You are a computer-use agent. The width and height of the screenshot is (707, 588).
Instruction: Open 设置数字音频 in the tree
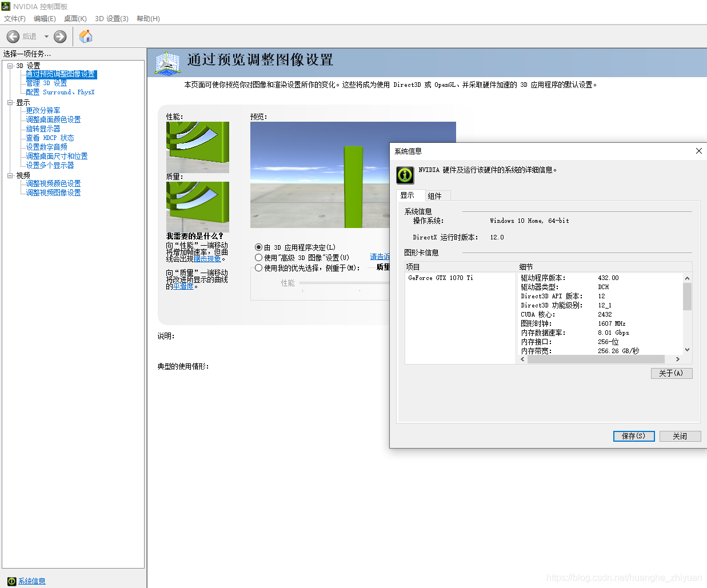coord(46,147)
